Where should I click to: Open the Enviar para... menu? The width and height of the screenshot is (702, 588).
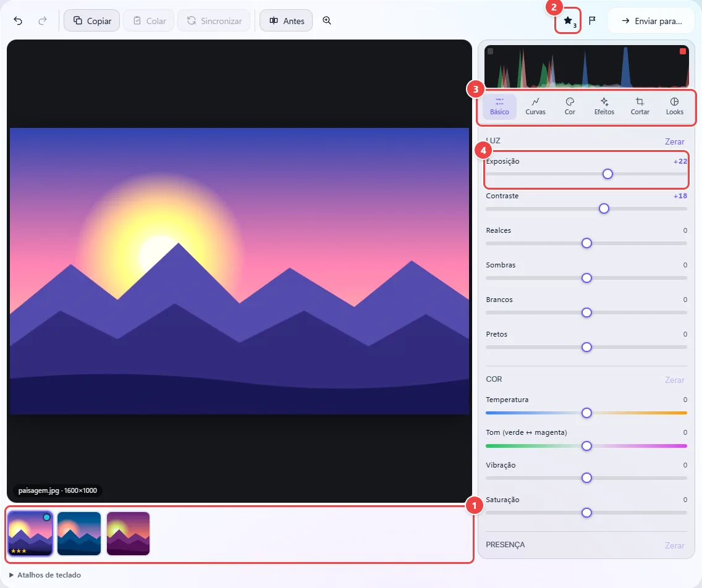(x=651, y=20)
